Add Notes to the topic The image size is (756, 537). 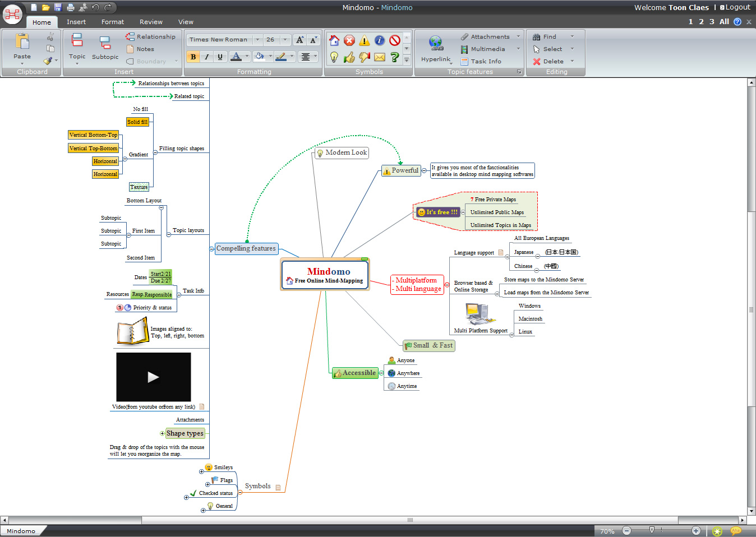click(x=140, y=49)
